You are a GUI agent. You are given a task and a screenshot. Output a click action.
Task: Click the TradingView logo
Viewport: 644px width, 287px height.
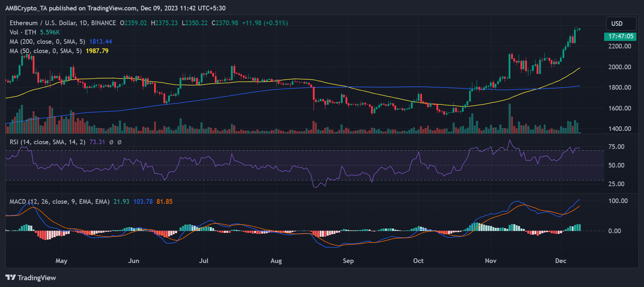pos(31,278)
